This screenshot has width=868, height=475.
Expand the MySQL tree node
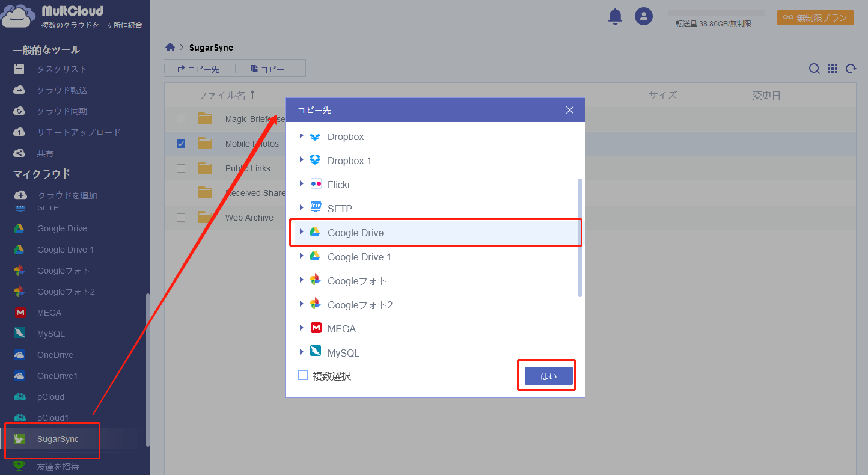[302, 352]
